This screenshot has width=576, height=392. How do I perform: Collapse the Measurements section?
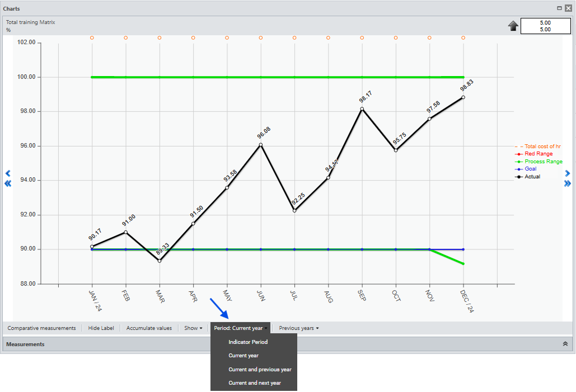pos(565,344)
